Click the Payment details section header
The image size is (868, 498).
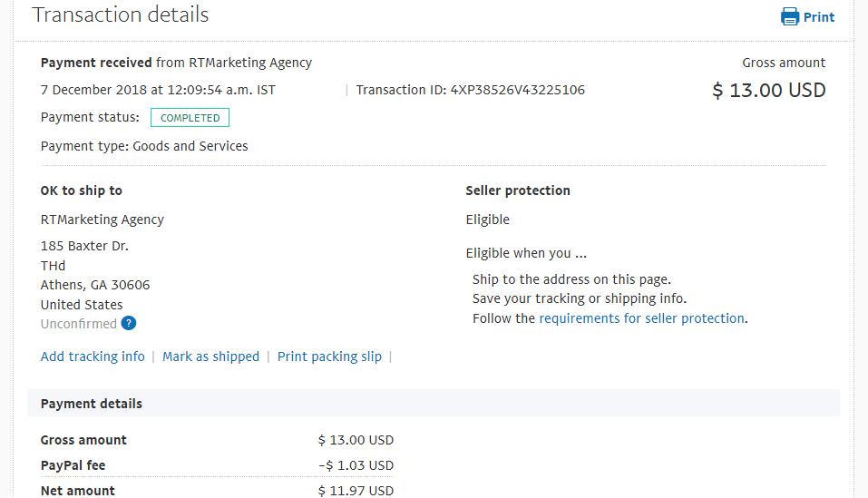point(434,404)
